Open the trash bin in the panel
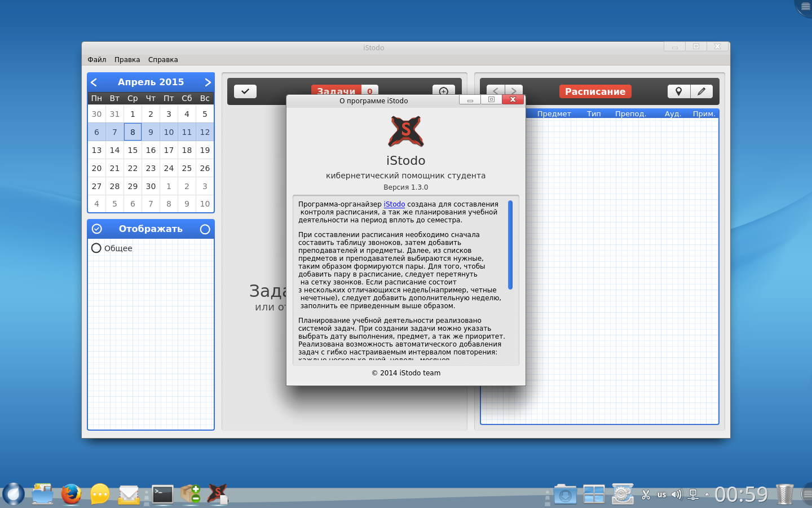The image size is (812, 508). 784,494
